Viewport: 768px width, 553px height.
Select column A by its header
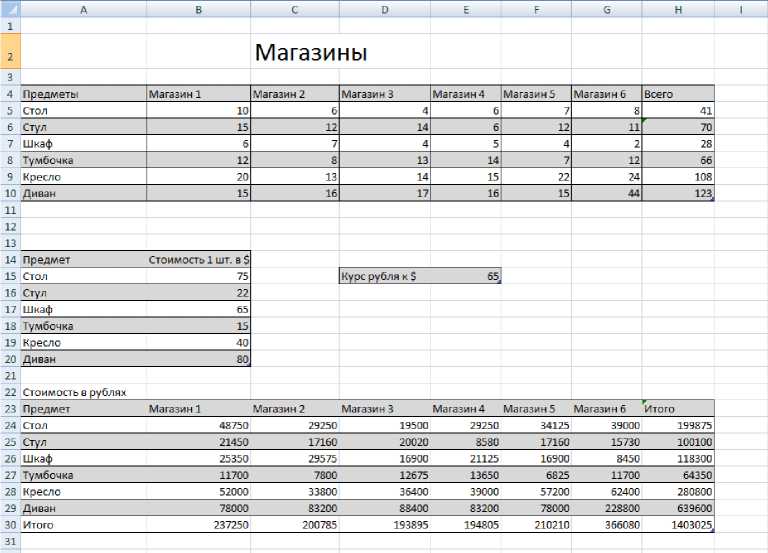pos(82,9)
